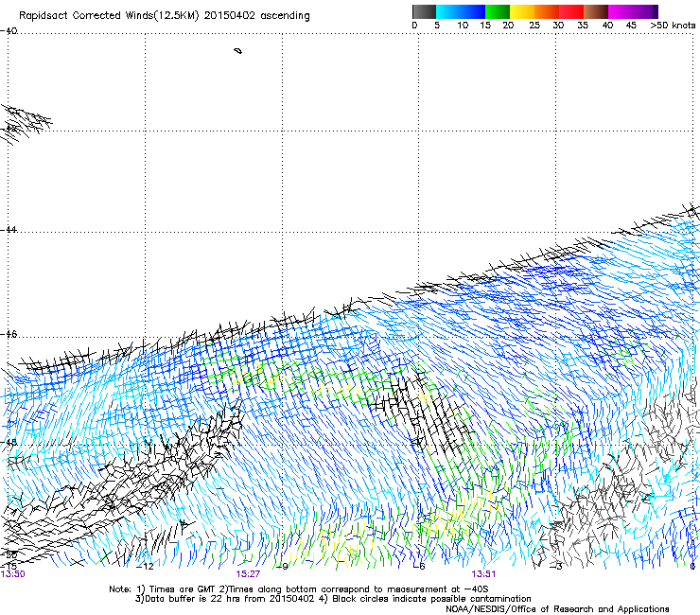Click the chart title 'Rapidsact Corrected Winds(12.5KM)'
700x615 pixels.
109,16
